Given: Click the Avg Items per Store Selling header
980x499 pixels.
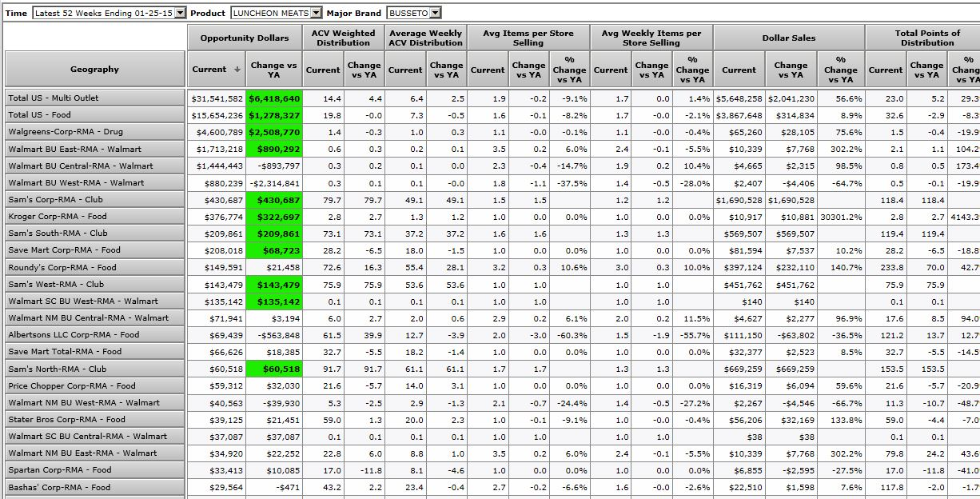Looking at the screenshot, I should (528, 38).
